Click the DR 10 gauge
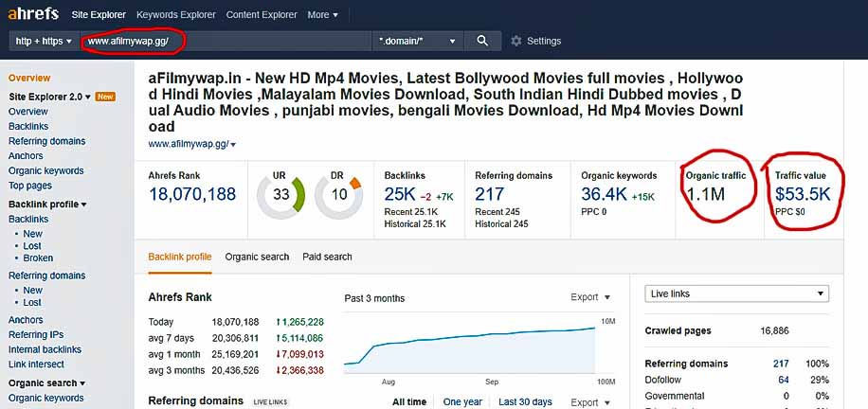The image size is (868, 409). click(x=339, y=195)
